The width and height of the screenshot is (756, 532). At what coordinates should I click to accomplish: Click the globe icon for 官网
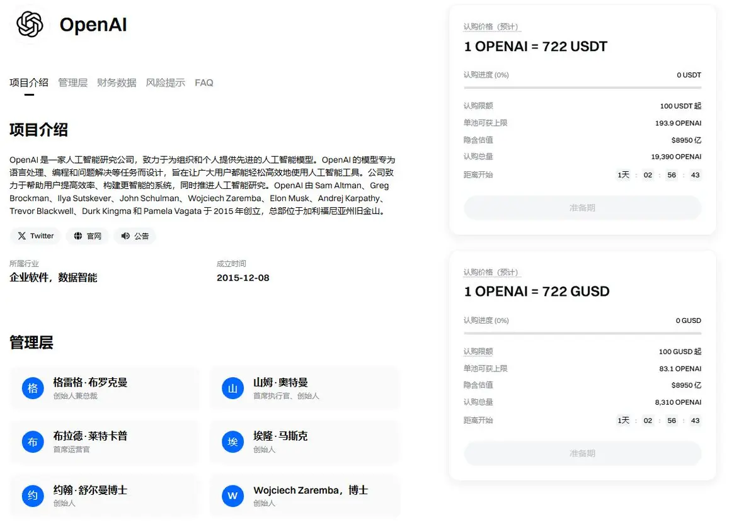click(x=78, y=236)
